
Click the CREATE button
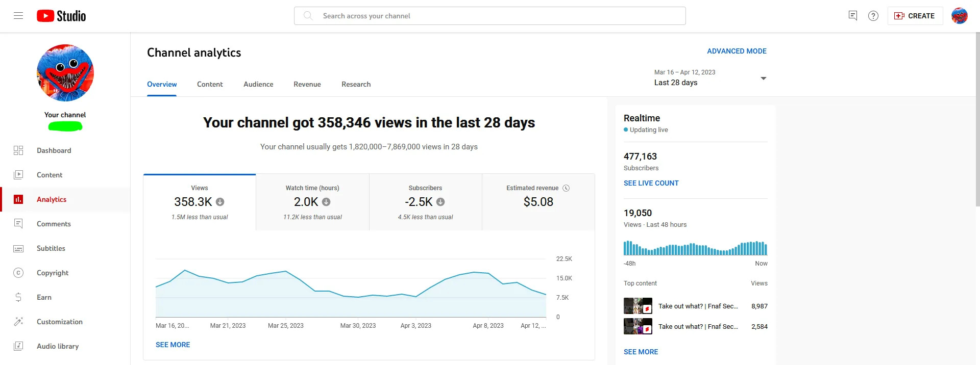pos(915,16)
